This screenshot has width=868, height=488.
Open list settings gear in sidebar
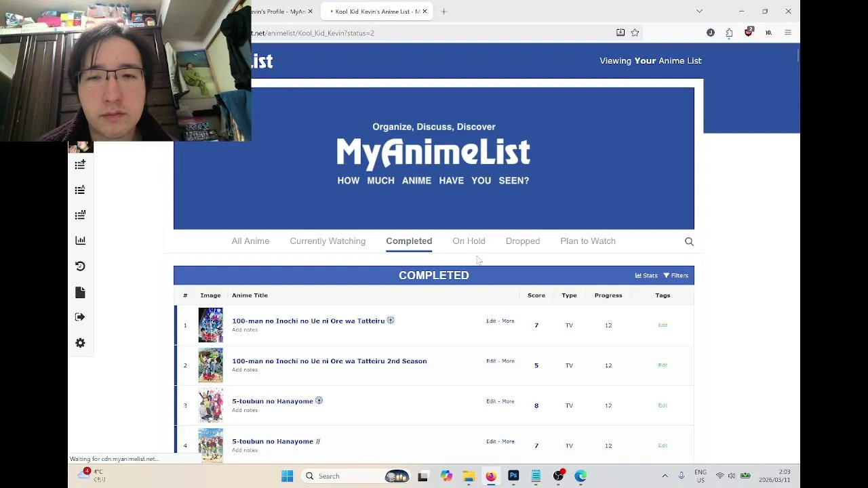[x=80, y=343]
